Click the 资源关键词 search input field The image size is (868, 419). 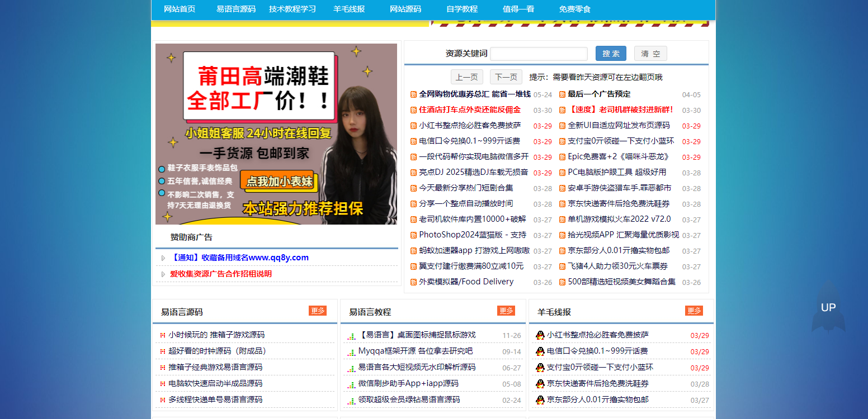[x=538, y=53]
